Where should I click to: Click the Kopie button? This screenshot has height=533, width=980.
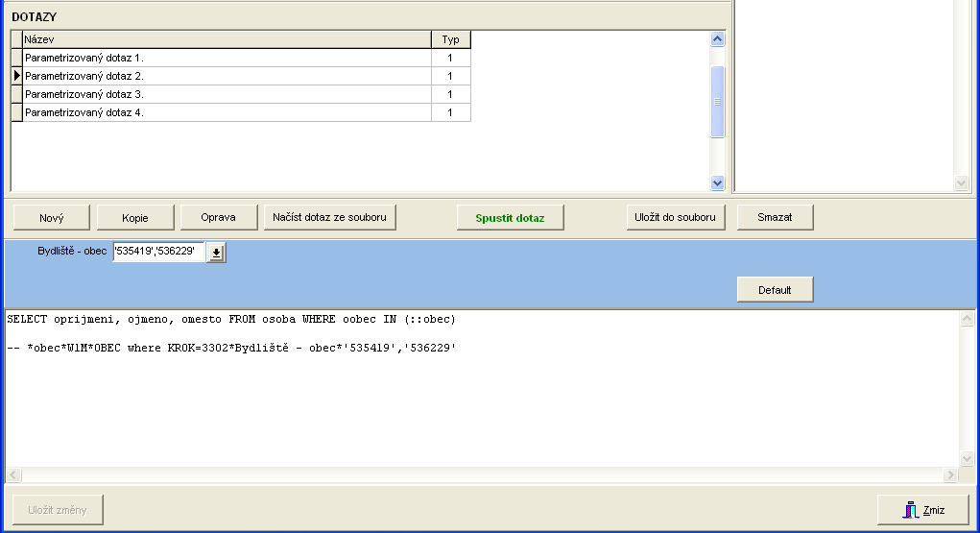[135, 218]
